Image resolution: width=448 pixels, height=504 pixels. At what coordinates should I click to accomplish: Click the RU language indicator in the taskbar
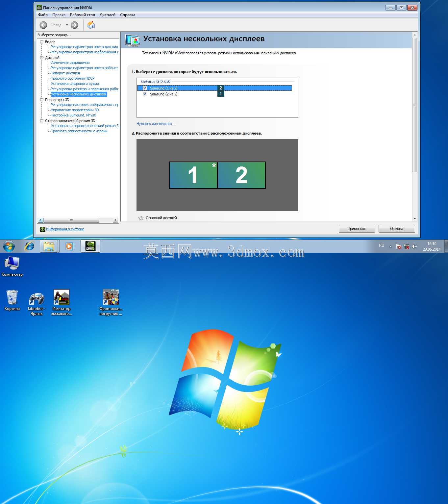382,245
